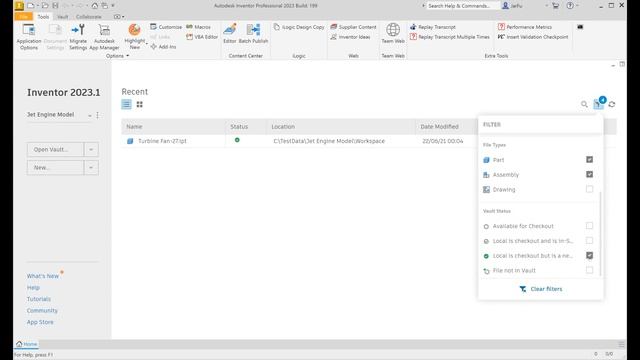
Task: Expand the Options panel dropdown
Action: coord(118,56)
